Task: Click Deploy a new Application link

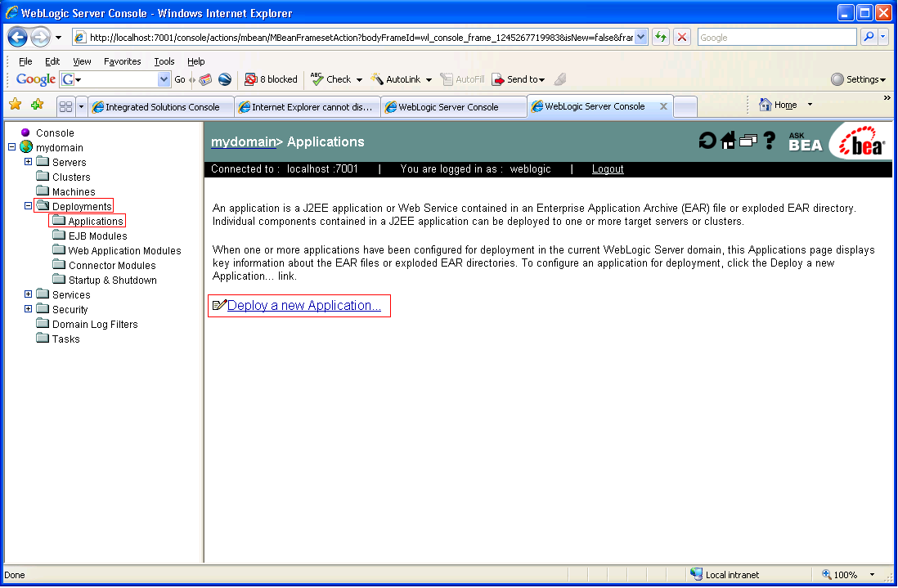Action: tap(303, 306)
